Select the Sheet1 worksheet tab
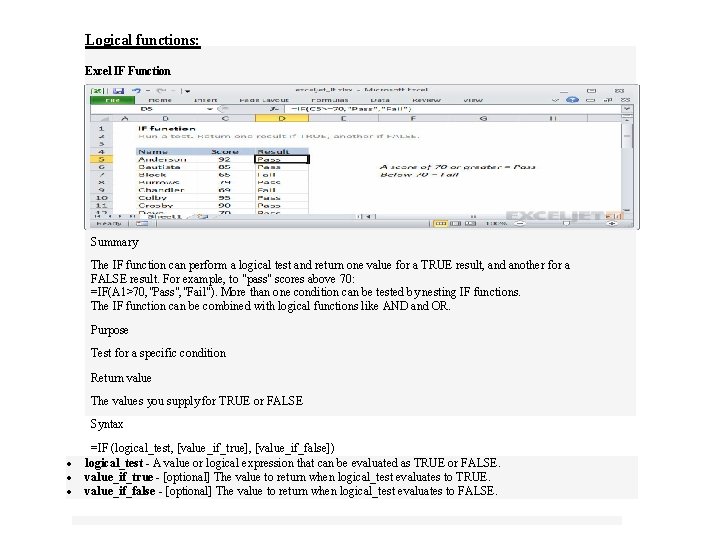720x540 pixels. pos(164,216)
